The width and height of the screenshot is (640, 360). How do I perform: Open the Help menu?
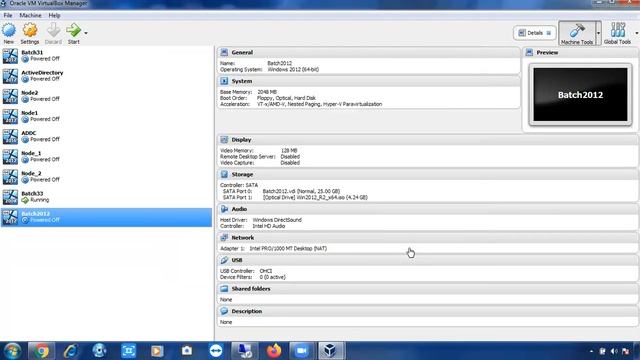pyautogui.click(x=54, y=15)
